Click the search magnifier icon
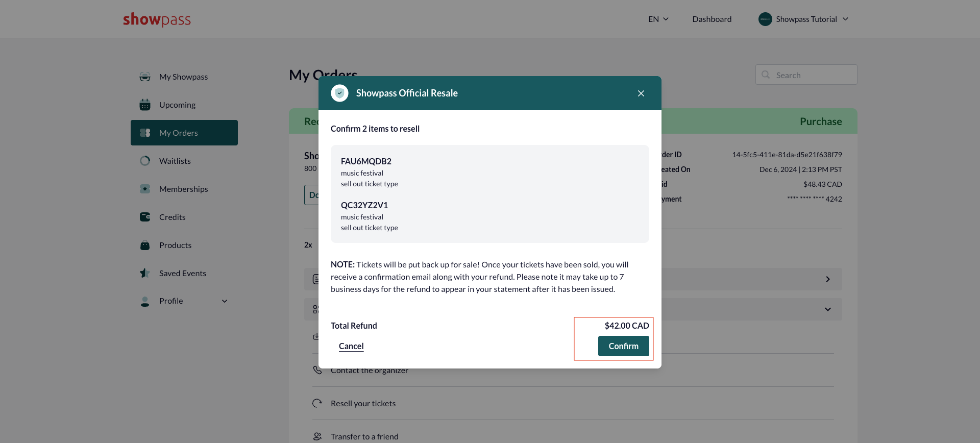Viewport: 980px width, 443px height. pyautogui.click(x=766, y=75)
